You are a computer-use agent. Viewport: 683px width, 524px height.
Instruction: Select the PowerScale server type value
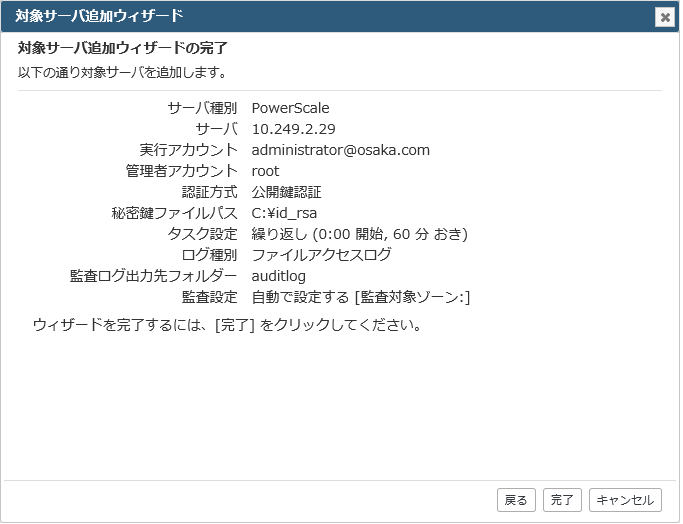pos(291,108)
